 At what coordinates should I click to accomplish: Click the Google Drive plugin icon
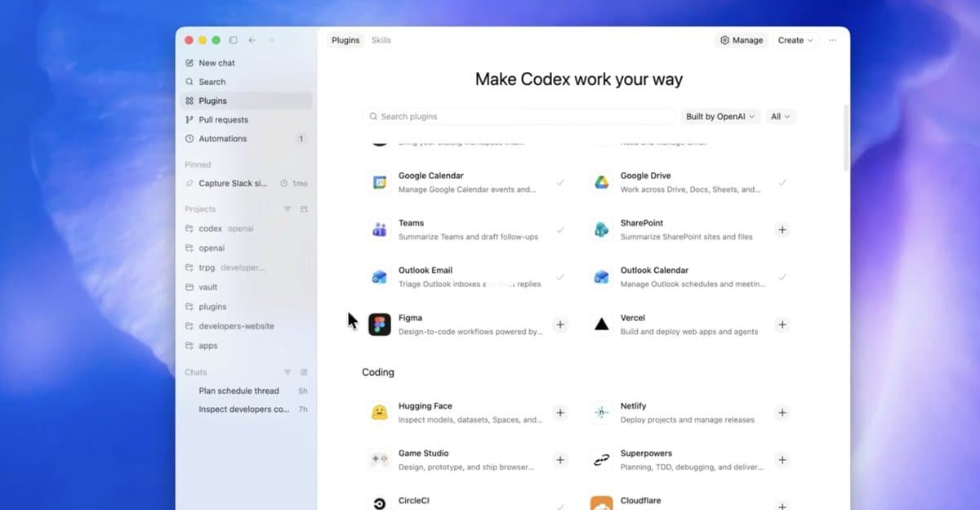pos(602,181)
